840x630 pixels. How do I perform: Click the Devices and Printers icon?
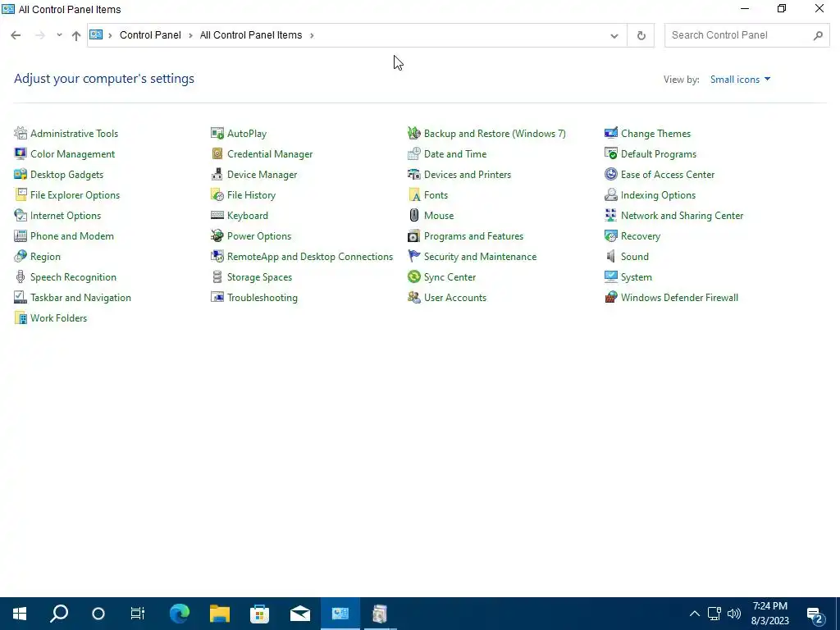point(414,174)
